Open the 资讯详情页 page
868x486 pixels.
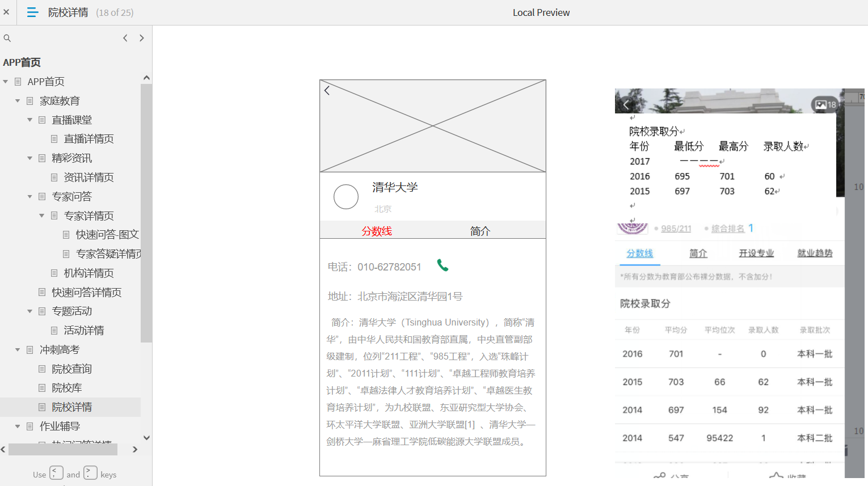click(89, 178)
